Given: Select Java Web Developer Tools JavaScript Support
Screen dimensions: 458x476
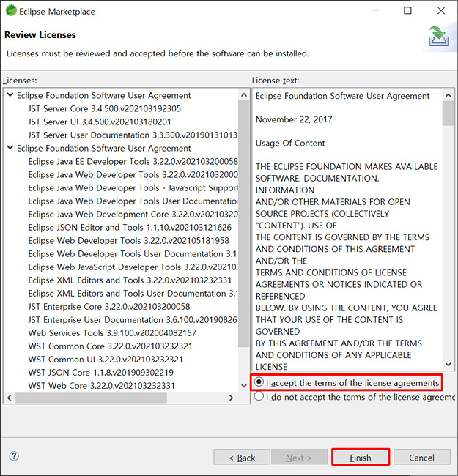Looking at the screenshot, I should tap(133, 188).
